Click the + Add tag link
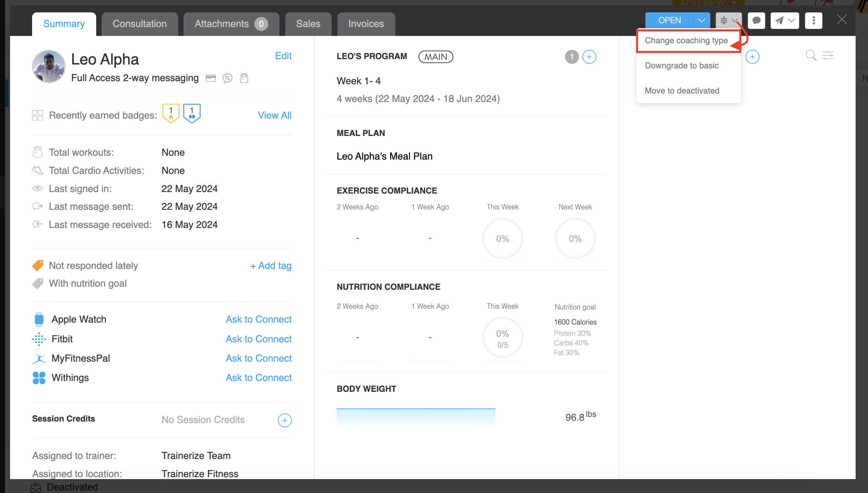The height and width of the screenshot is (493, 868). tap(271, 266)
